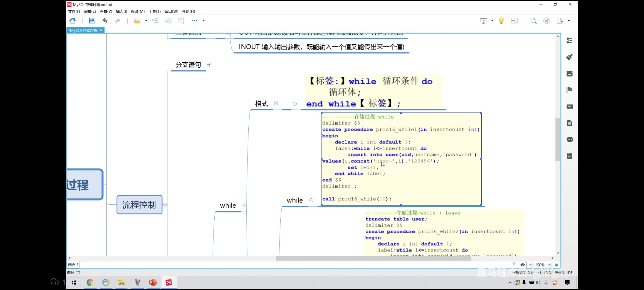Undo the last action
Viewport: 644px width, 290px height.
coord(104,21)
